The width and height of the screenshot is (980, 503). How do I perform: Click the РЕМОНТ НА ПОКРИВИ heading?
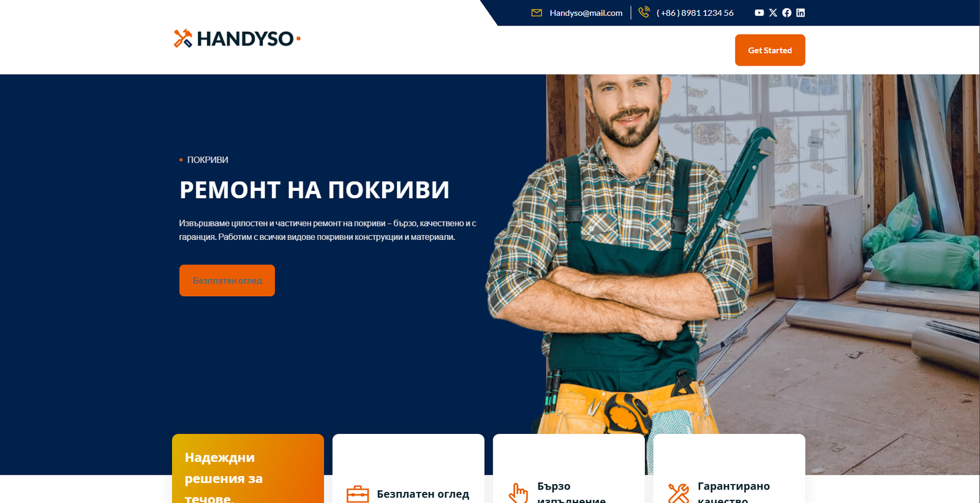click(314, 190)
